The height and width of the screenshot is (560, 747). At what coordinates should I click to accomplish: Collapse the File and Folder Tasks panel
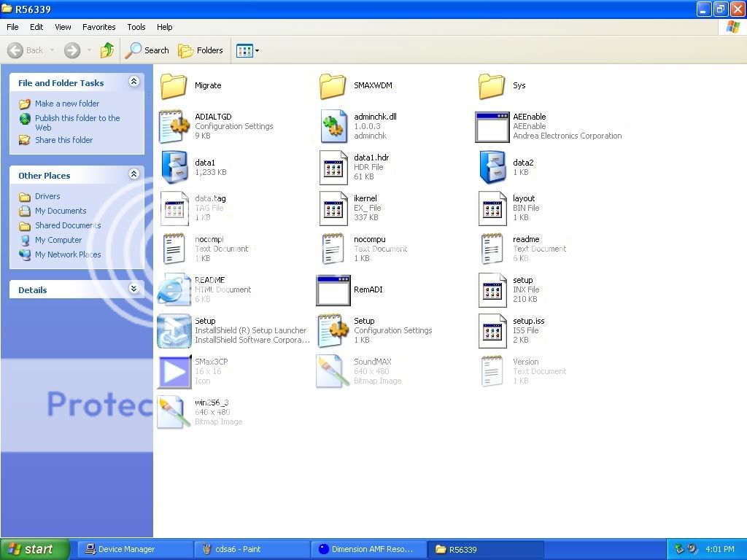[133, 82]
